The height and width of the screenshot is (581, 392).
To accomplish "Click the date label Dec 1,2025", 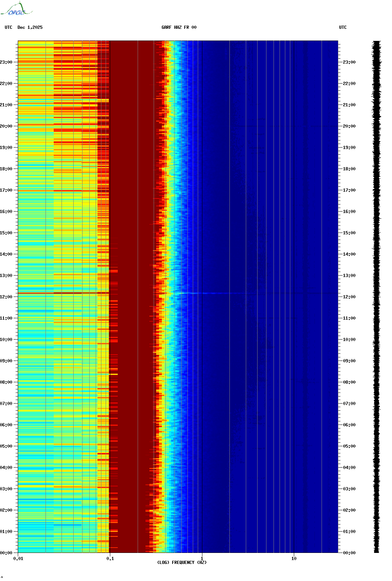I will tap(30, 27).
